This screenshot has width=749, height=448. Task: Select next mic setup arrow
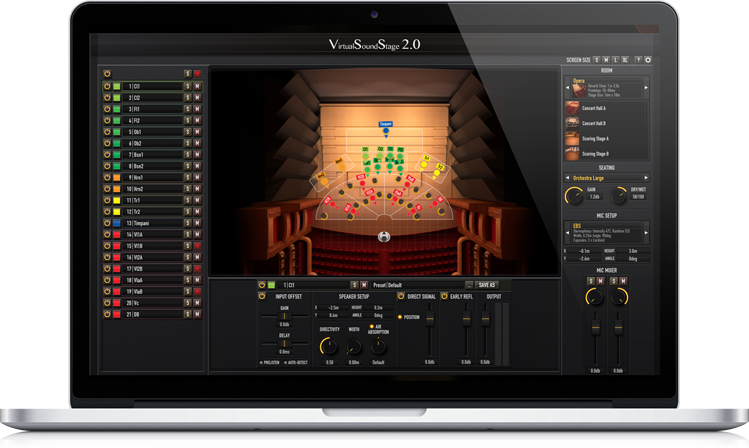(x=646, y=233)
